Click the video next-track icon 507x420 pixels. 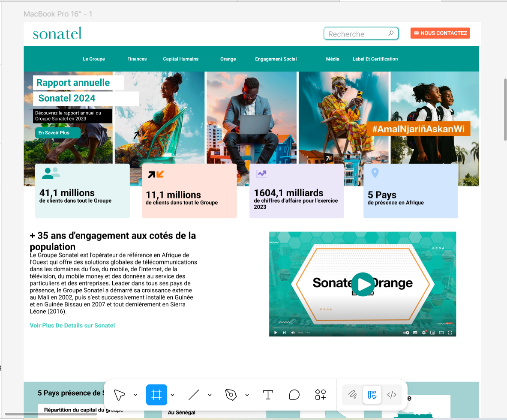[x=284, y=333]
